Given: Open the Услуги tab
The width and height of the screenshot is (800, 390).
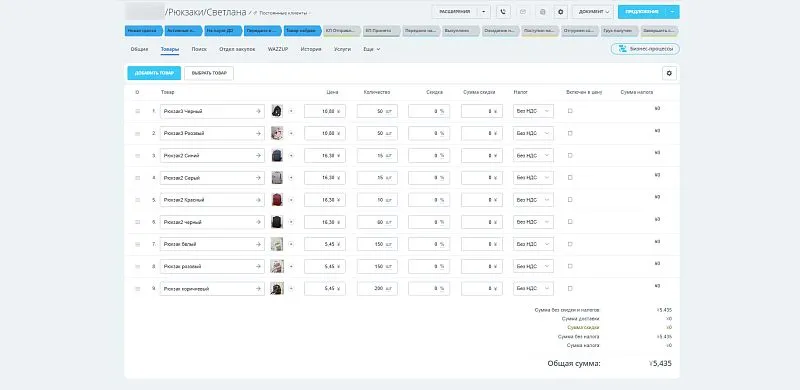Looking at the screenshot, I should pos(342,50).
